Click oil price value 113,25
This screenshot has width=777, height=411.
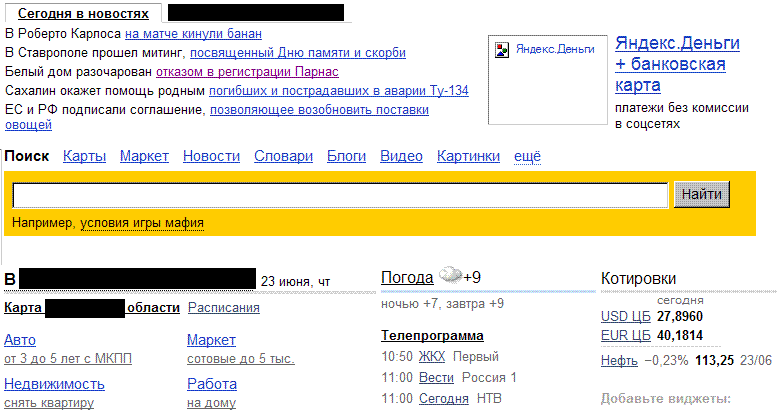(x=715, y=360)
